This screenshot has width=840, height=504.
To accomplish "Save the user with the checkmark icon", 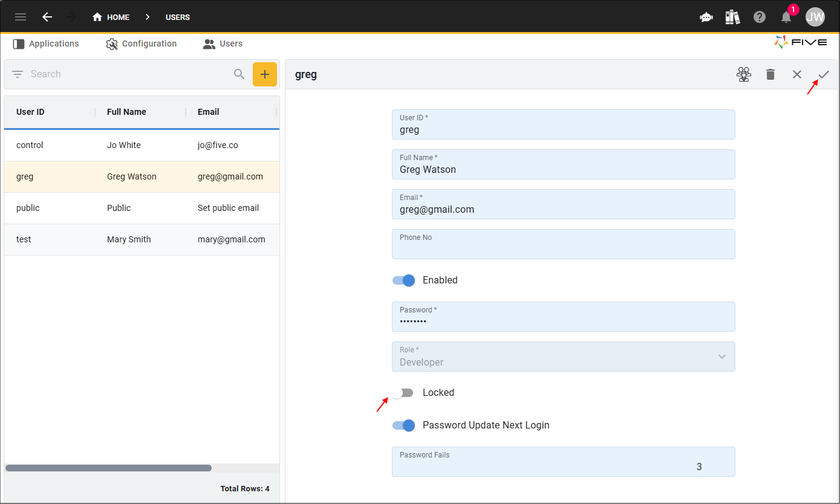I will tap(824, 74).
